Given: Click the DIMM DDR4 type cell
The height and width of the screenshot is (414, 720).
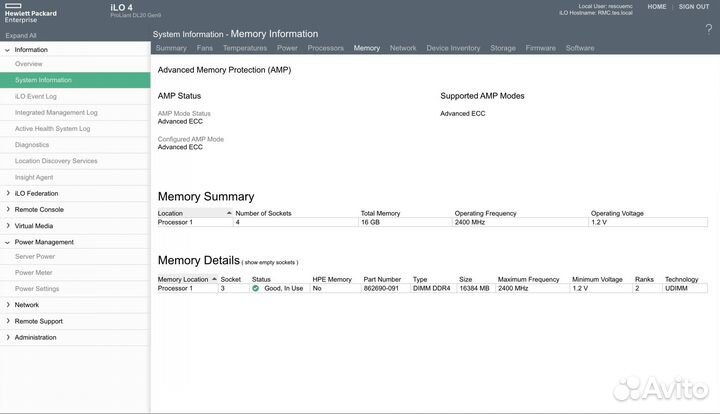Looking at the screenshot, I should point(431,288).
